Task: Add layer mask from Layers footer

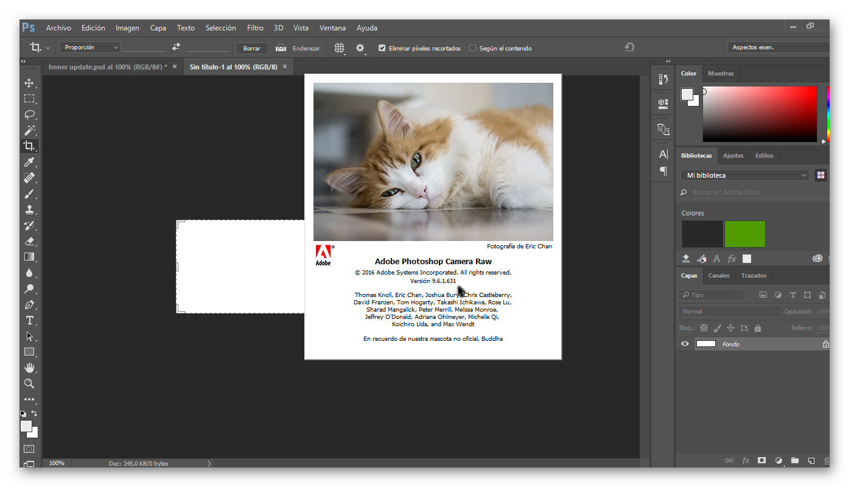Action: coord(761,461)
